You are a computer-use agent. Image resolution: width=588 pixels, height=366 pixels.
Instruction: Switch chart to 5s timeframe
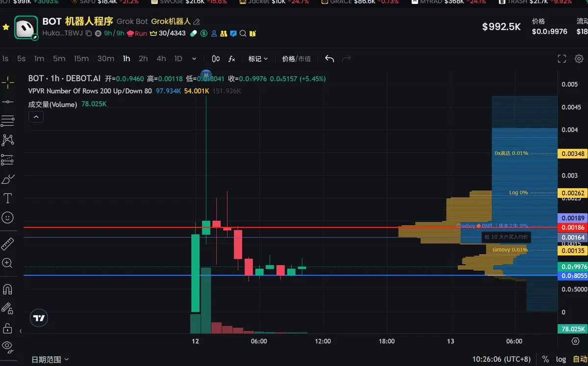tap(21, 59)
